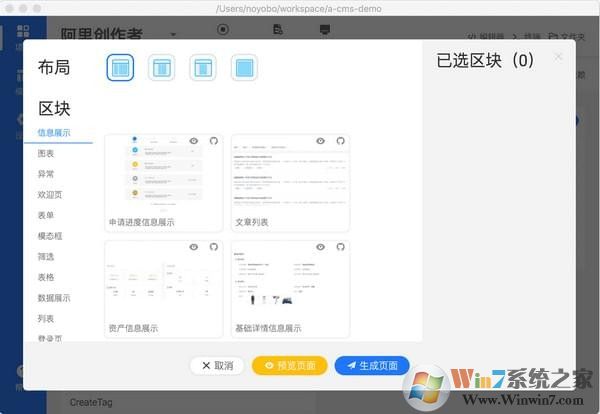600x414 pixels.
Task: Click the blue 生成页面 button
Action: pyautogui.click(x=372, y=366)
